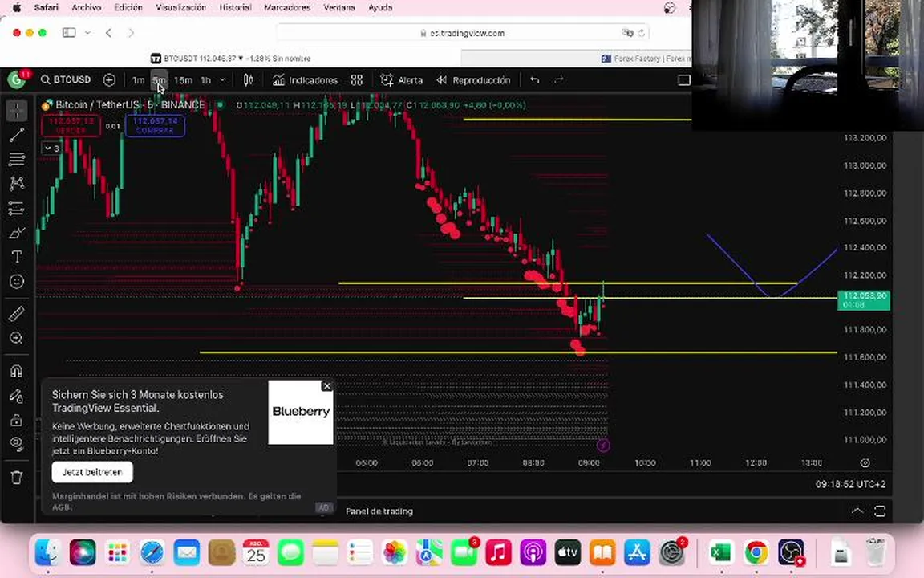The image size is (924, 578).
Task: Click the Panel de trading label
Action: pyautogui.click(x=379, y=511)
